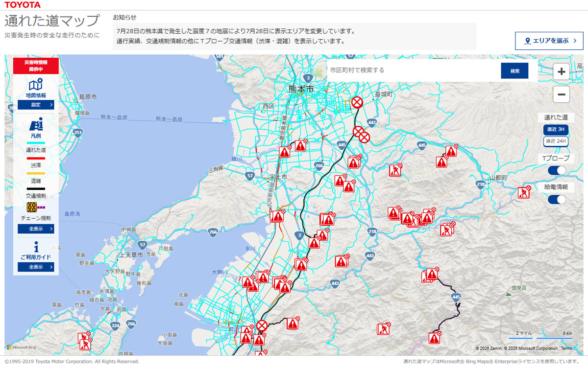The image size is (588, 369).
Task: Click the red 渋滞 legend line
Action: 36,158
